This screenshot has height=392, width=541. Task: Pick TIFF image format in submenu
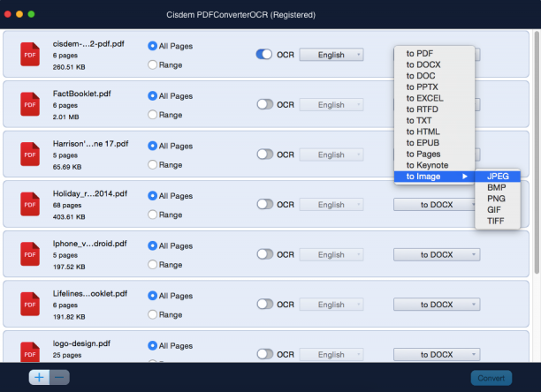click(x=498, y=221)
